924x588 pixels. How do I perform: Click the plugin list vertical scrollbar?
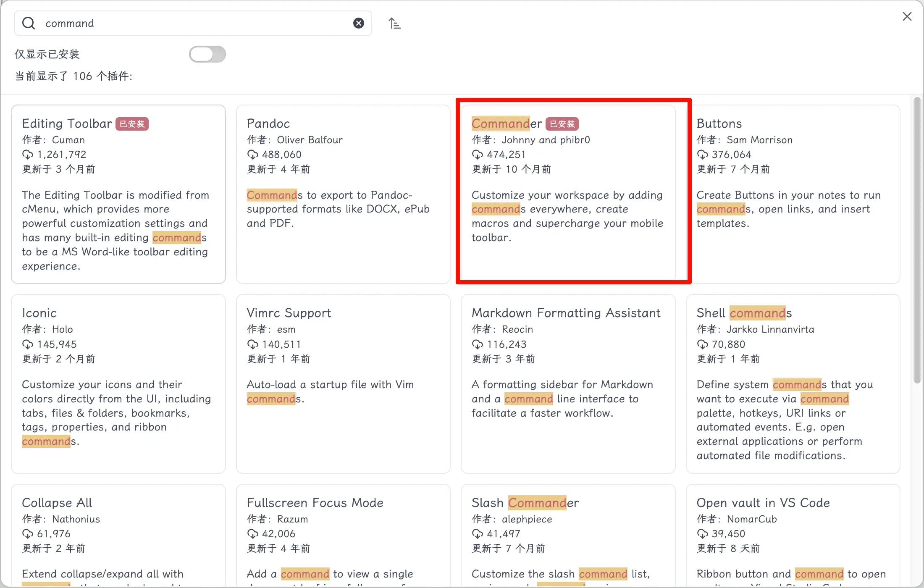(917, 239)
